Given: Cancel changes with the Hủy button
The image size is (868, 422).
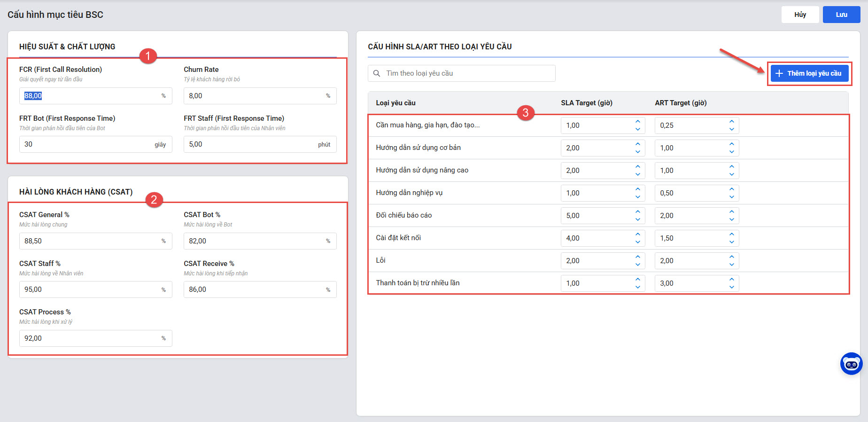Looking at the screenshot, I should click(x=800, y=15).
